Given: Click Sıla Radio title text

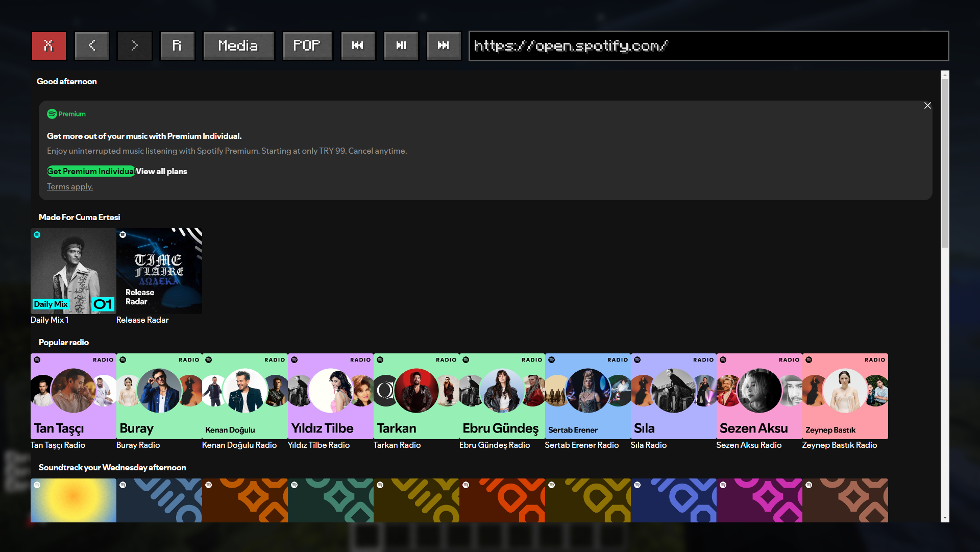Looking at the screenshot, I should [x=649, y=445].
